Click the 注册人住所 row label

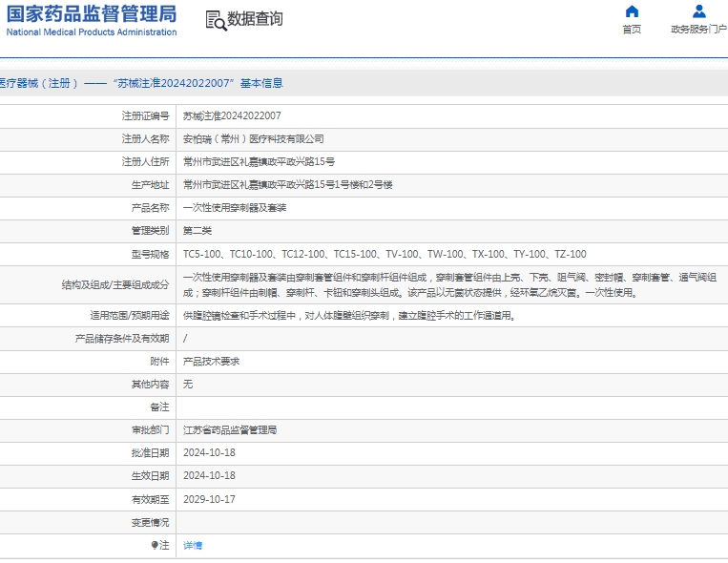[145, 161]
